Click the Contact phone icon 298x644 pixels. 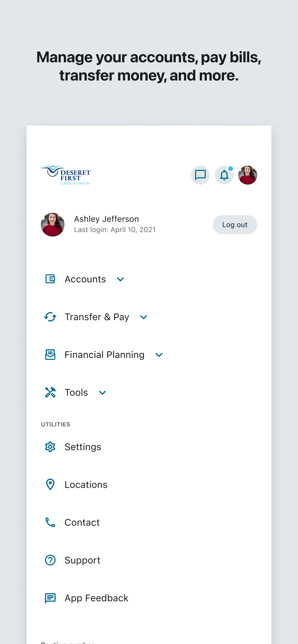coord(50,522)
